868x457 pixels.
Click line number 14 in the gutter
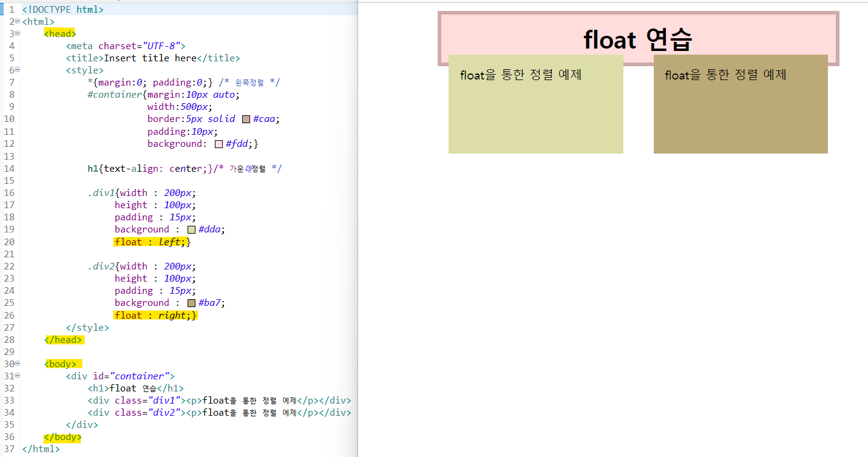tap(9, 168)
